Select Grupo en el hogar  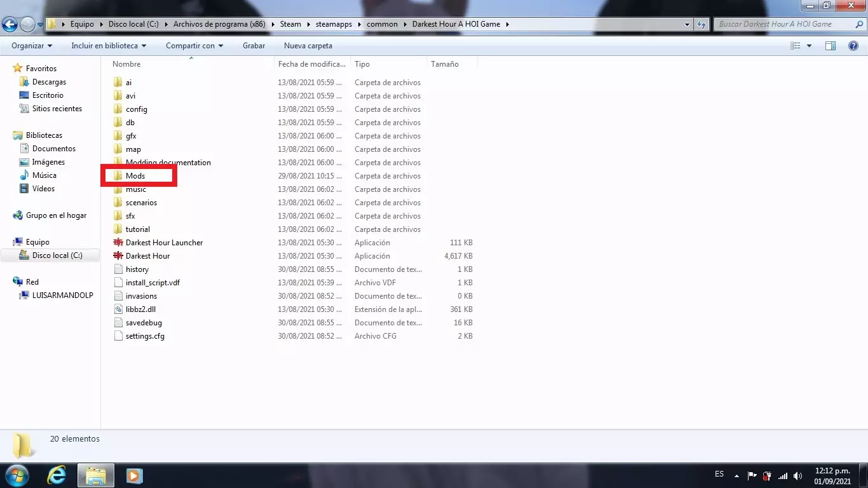click(x=56, y=215)
